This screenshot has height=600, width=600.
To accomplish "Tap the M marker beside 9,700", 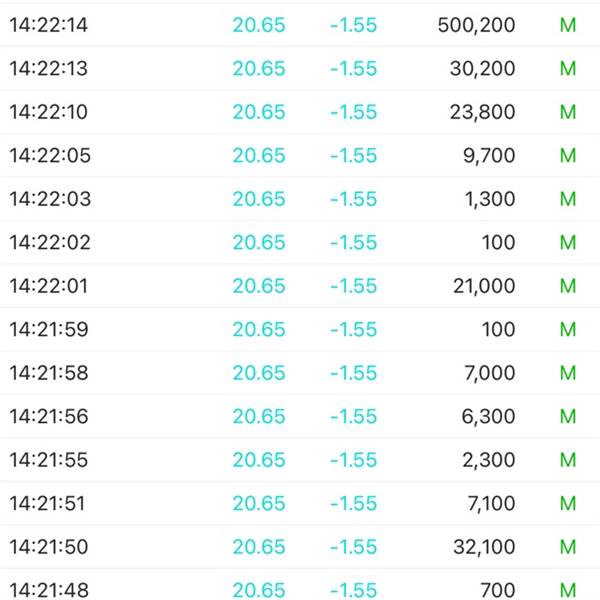I will tap(568, 155).
